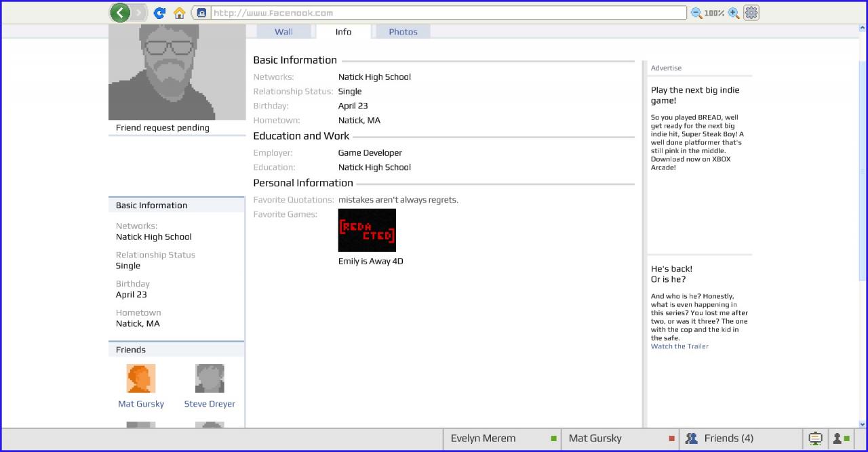Open Evelyn Merem chat tab

502,438
